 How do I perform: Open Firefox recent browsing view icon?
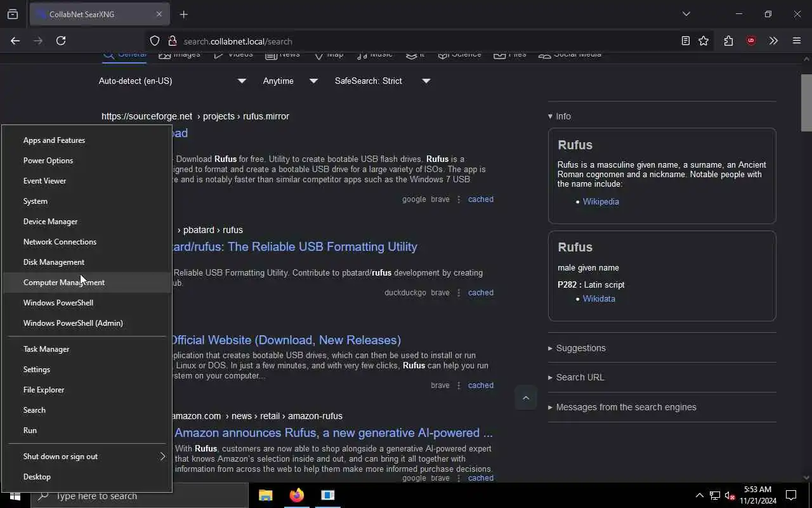tap(13, 14)
